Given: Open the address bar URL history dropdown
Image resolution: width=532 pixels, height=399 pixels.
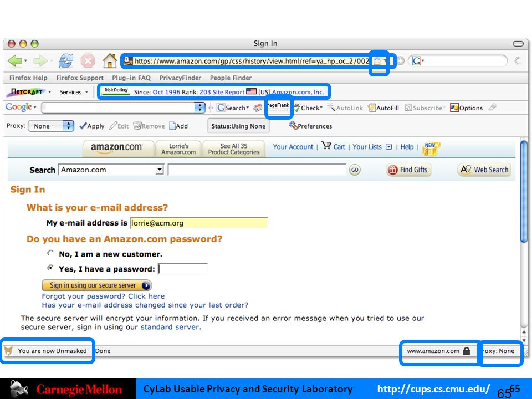Looking at the screenshot, I should tap(385, 61).
